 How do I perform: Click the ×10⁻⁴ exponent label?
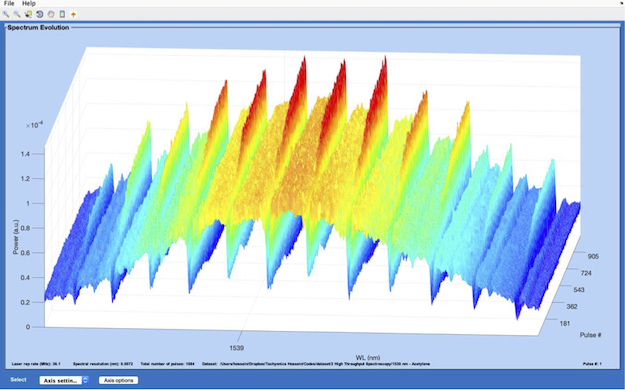click(35, 125)
